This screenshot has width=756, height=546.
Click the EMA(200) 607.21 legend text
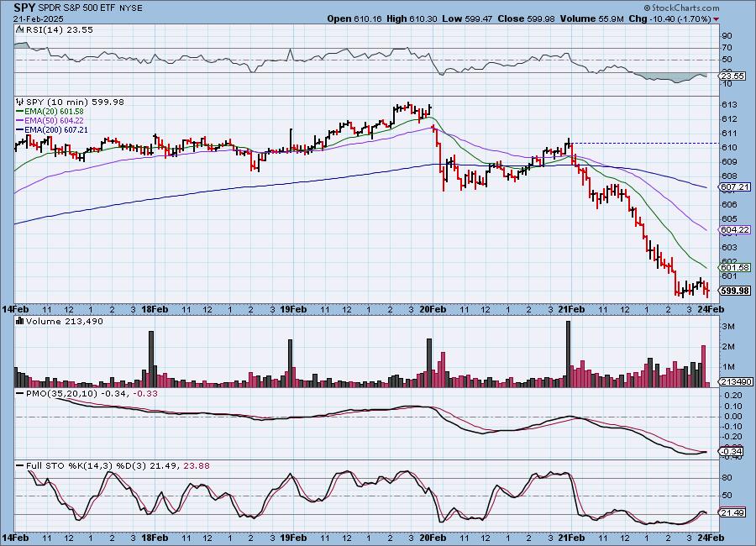coord(56,129)
